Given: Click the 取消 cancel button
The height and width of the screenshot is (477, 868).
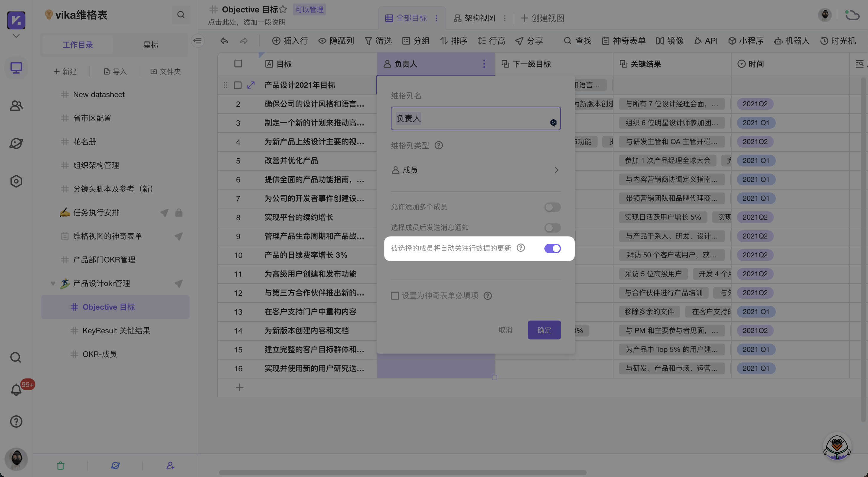Looking at the screenshot, I should click(x=505, y=330).
